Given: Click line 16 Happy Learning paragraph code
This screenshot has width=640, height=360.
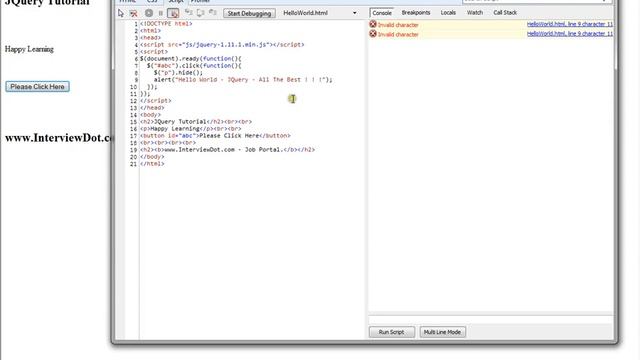Looking at the screenshot, I should point(191,129).
